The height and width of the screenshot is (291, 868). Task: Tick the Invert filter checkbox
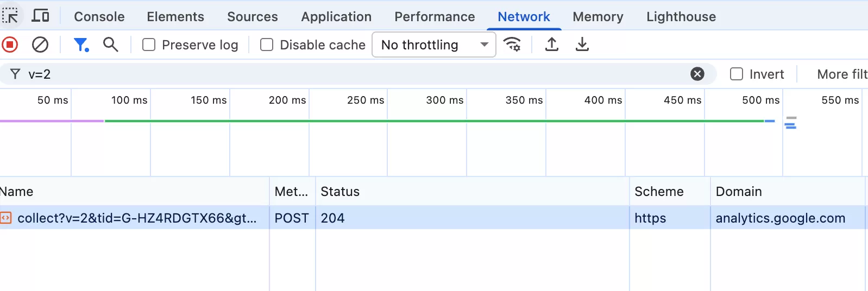[x=737, y=74]
